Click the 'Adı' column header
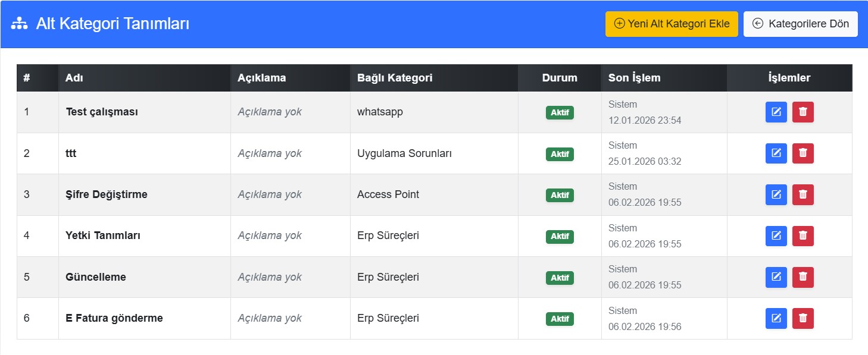This screenshot has height=355, width=868. coord(74,78)
